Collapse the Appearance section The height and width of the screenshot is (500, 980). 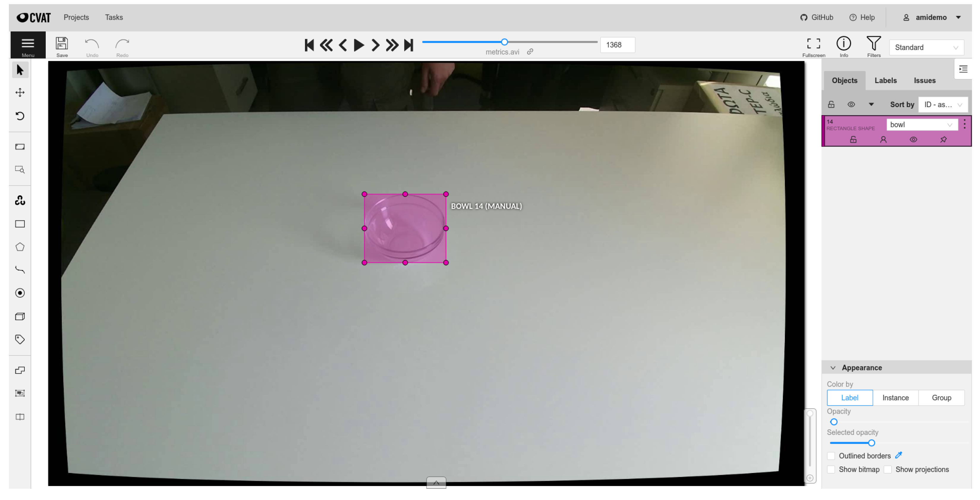(x=833, y=368)
